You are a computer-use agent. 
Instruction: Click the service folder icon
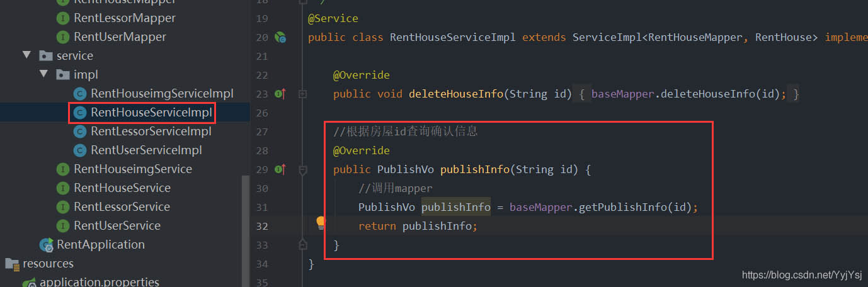tap(46, 56)
